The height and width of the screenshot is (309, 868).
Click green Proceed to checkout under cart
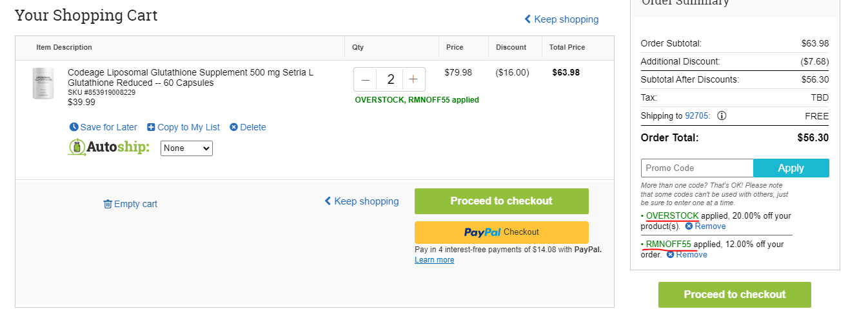pos(502,201)
